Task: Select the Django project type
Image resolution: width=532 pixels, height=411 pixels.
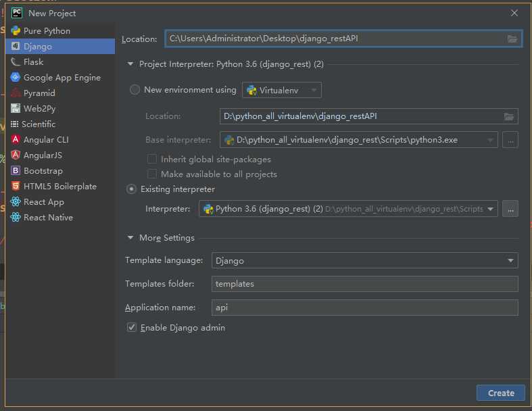Action: pos(60,46)
